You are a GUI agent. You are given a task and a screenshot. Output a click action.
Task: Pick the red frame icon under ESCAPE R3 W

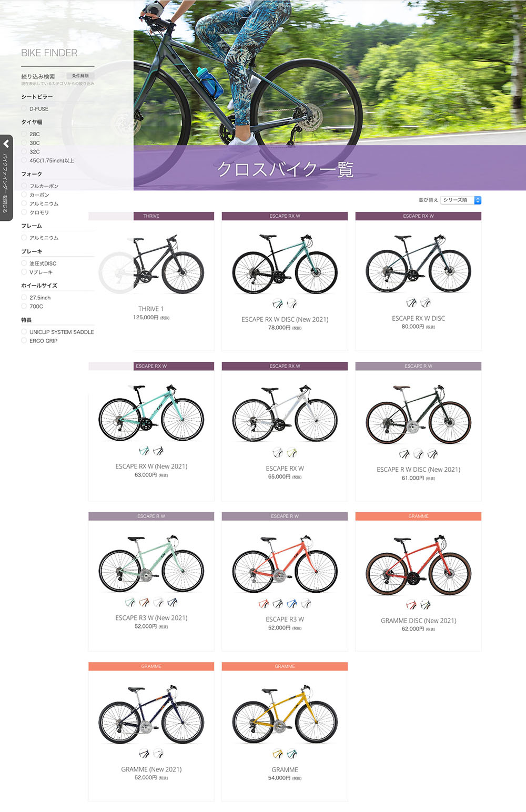coord(264,603)
